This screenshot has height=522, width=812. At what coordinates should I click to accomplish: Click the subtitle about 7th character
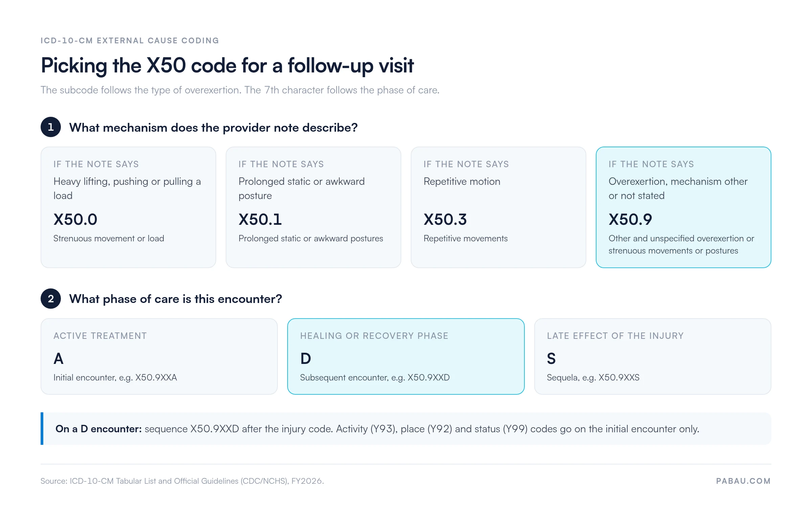240,90
